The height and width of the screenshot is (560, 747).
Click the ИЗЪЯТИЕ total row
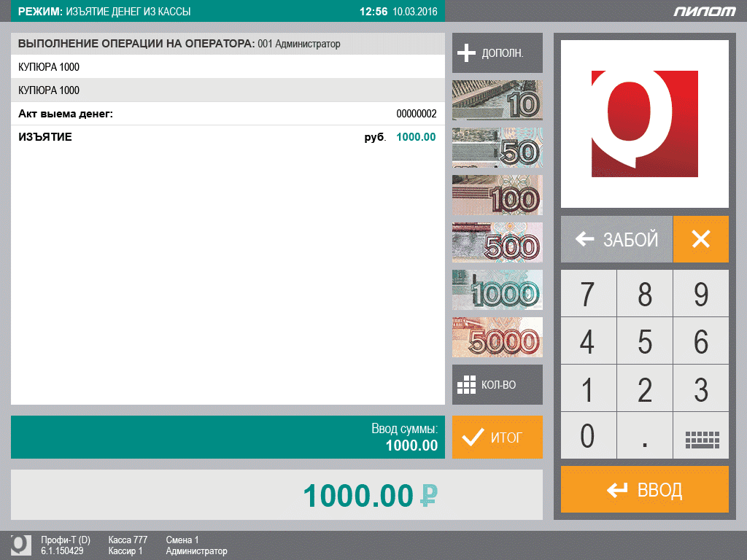[x=228, y=137]
